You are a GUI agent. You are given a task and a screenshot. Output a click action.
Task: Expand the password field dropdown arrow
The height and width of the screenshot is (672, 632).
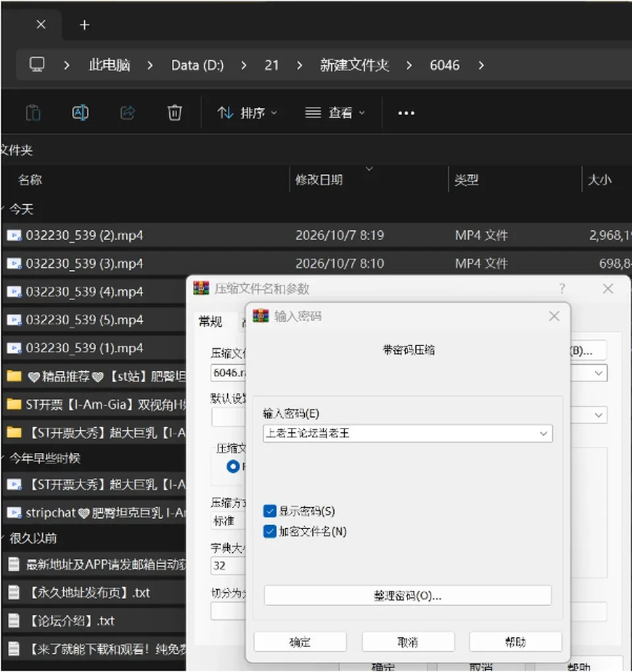pyautogui.click(x=543, y=433)
